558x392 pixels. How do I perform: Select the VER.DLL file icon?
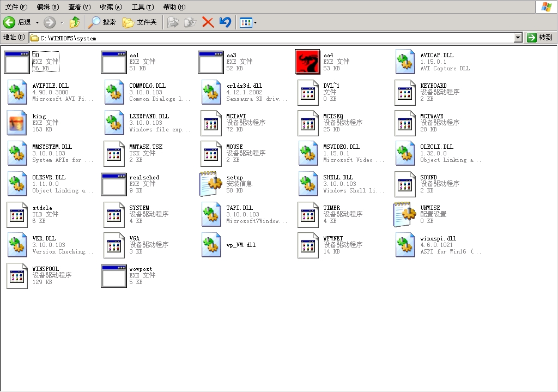tap(17, 245)
